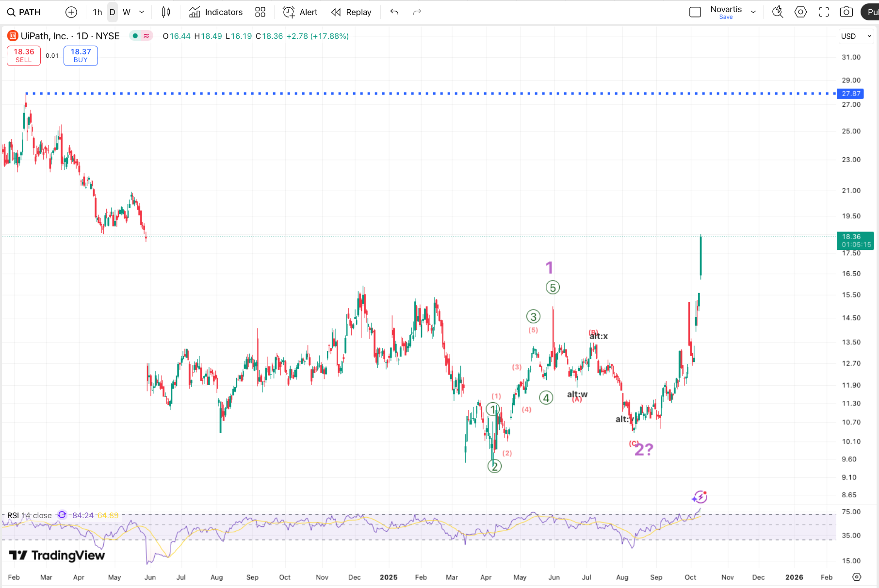Viewport: 879px width, 588px height.
Task: Select the 1h timeframe
Action: point(98,12)
